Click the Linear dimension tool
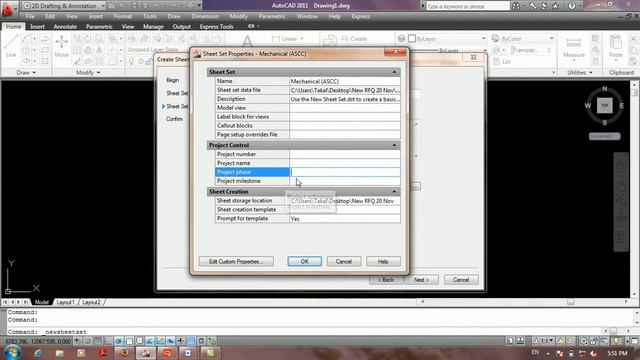This screenshot has width=640, height=360. (x=287, y=39)
